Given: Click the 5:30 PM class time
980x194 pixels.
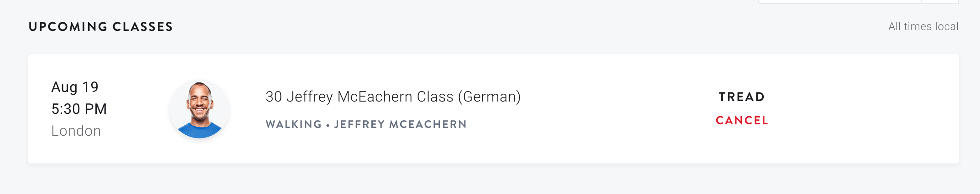Looking at the screenshot, I should [79, 109].
